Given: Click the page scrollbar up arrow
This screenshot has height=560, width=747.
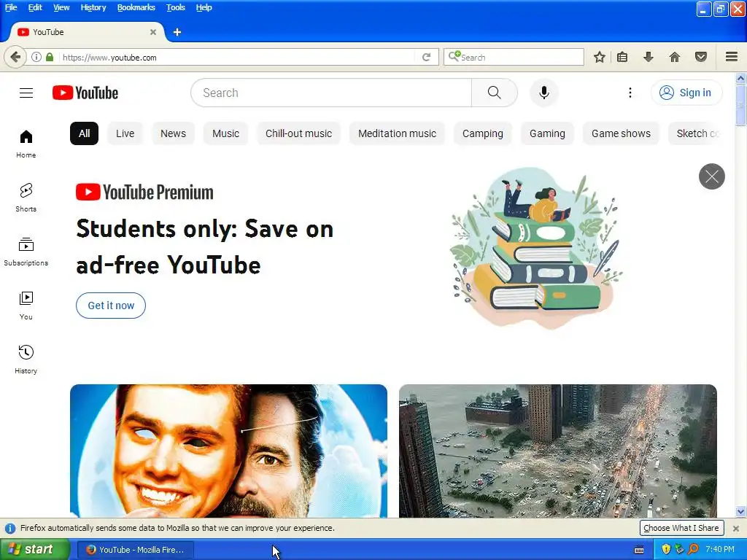Looking at the screenshot, I should pos(741,78).
